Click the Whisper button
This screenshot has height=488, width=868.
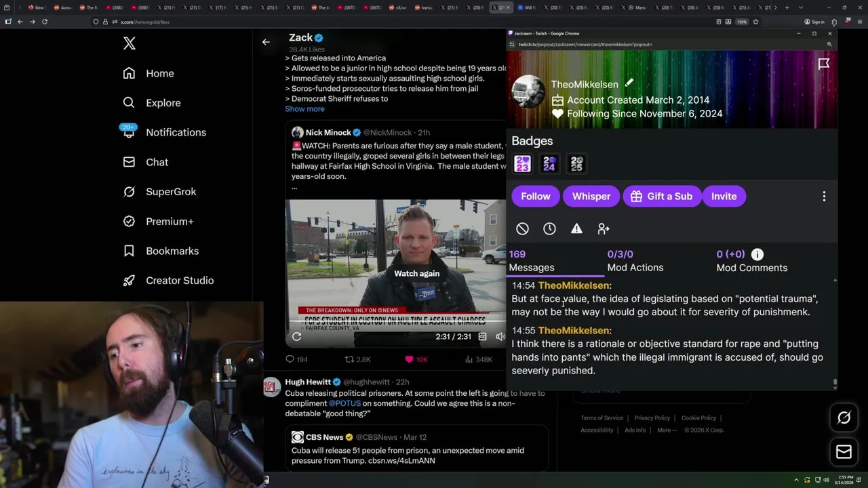coord(591,197)
